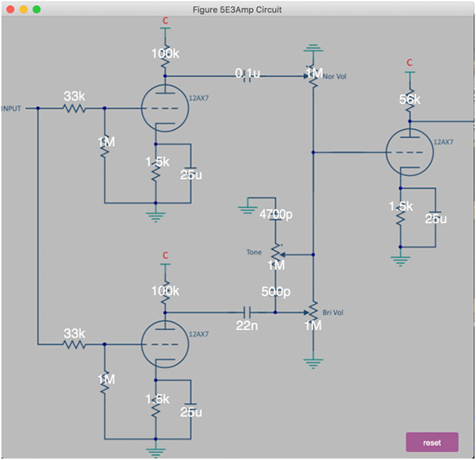The width and height of the screenshot is (476, 460).
Task: Click the ground symbol beside the 4700p capacitor
Action: pos(248,209)
